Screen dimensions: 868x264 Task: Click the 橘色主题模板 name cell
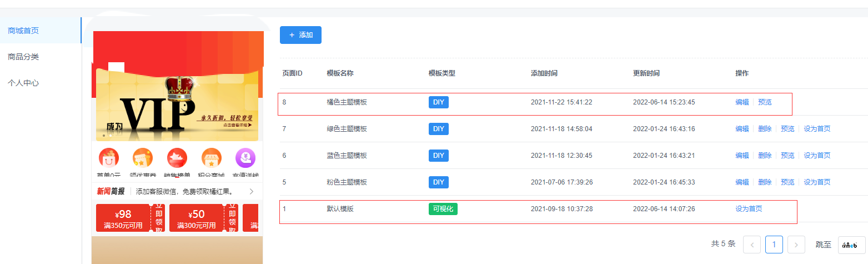pos(347,102)
